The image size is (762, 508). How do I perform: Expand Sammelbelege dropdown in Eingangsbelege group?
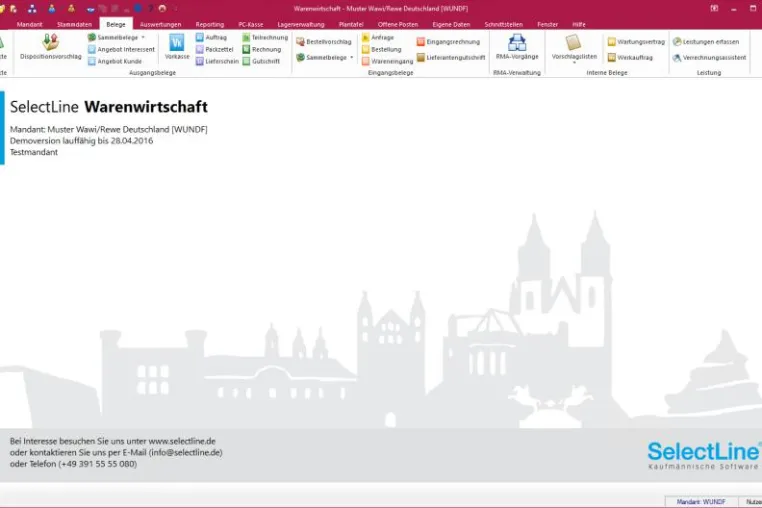pyautogui.click(x=351, y=57)
